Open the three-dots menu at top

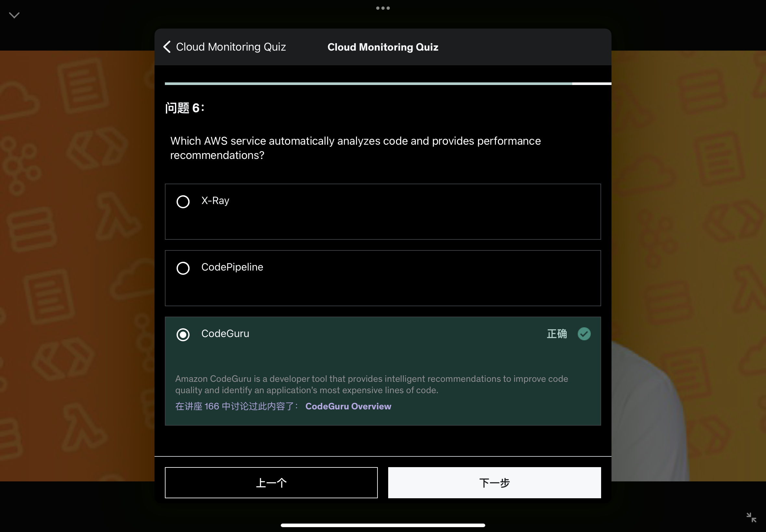point(383,8)
